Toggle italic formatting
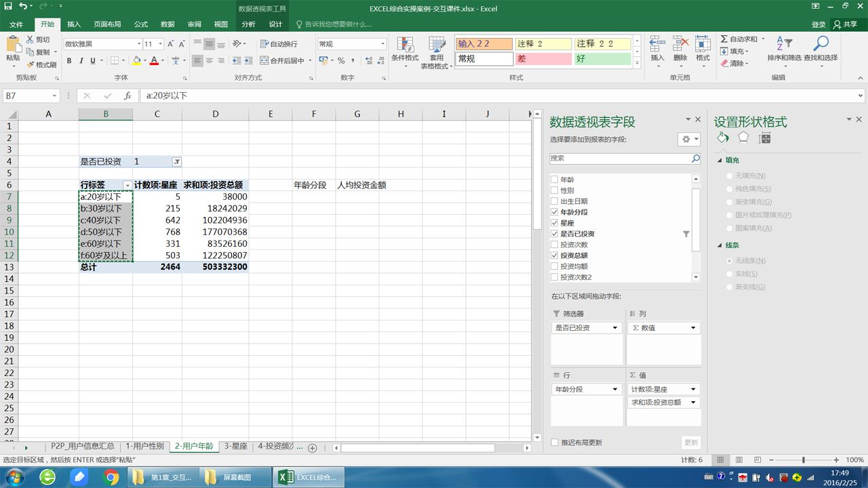This screenshot has width=868, height=488. click(x=81, y=61)
